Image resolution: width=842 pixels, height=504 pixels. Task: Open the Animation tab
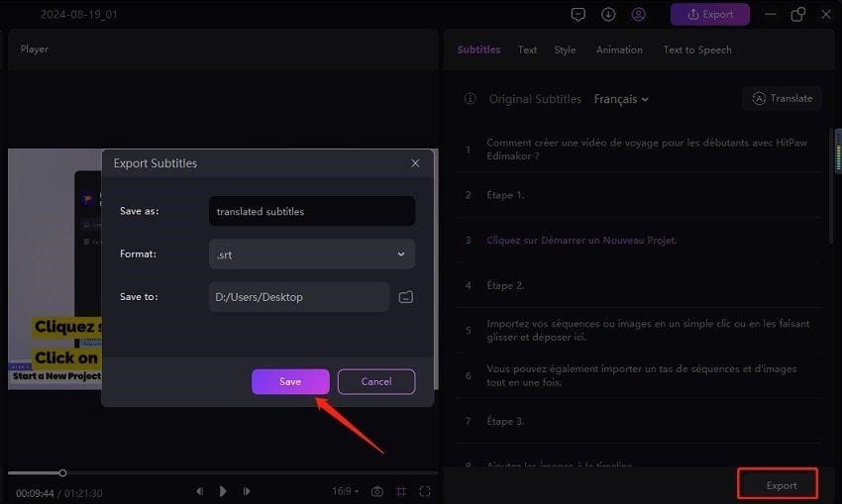click(619, 50)
